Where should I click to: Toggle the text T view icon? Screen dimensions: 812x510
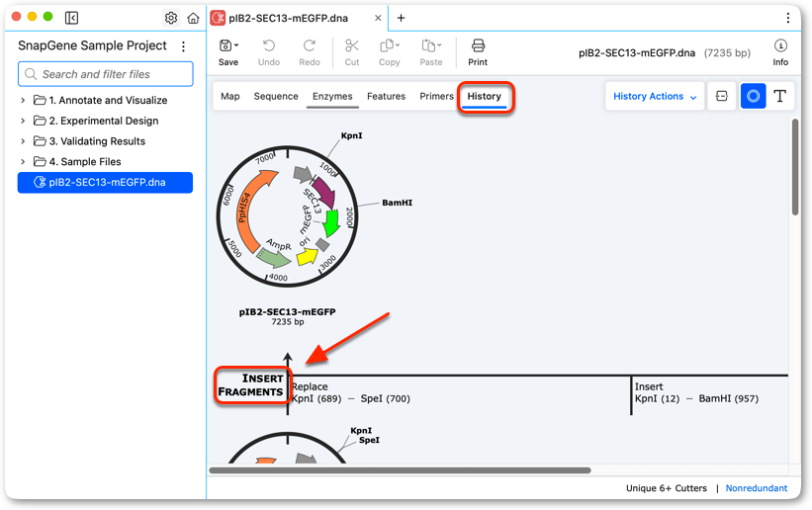coord(780,96)
